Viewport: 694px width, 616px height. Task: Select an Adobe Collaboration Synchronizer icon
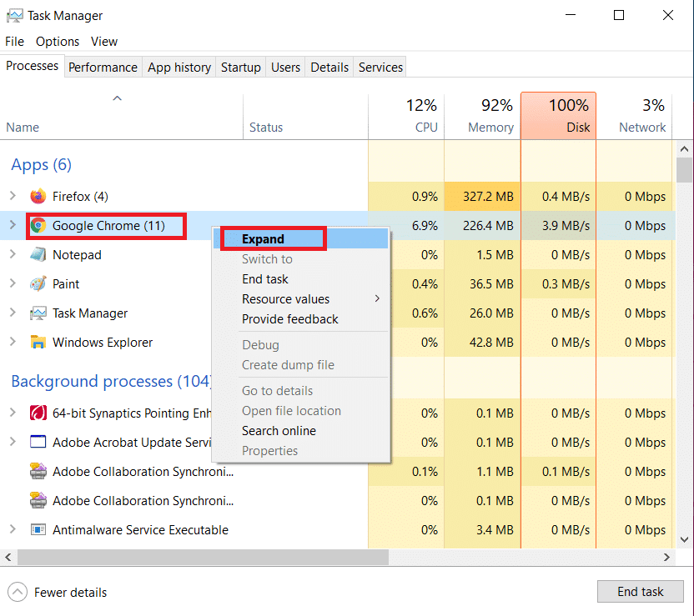[38, 471]
